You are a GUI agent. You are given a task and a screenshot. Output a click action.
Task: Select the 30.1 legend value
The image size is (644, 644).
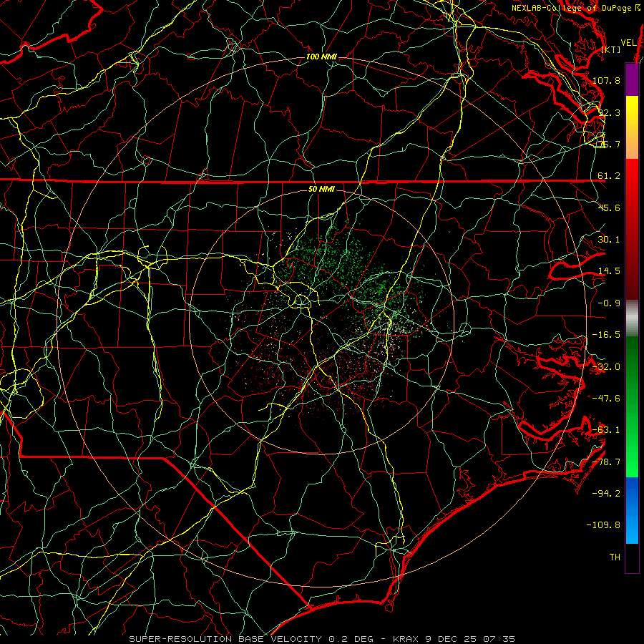click(x=609, y=240)
